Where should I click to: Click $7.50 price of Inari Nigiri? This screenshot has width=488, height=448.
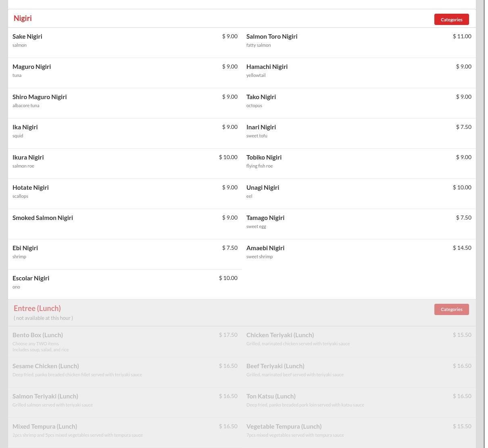pos(463,127)
